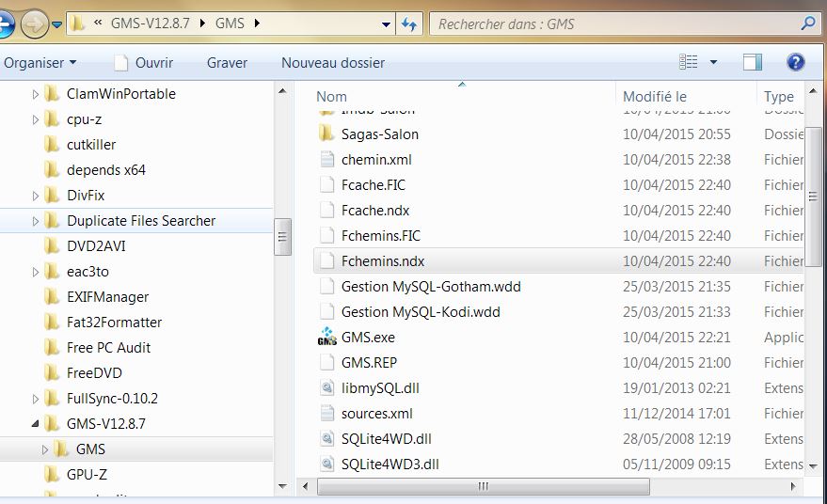Select the libmySQL.dll file icon
The height and width of the screenshot is (504, 827).
coord(326,387)
